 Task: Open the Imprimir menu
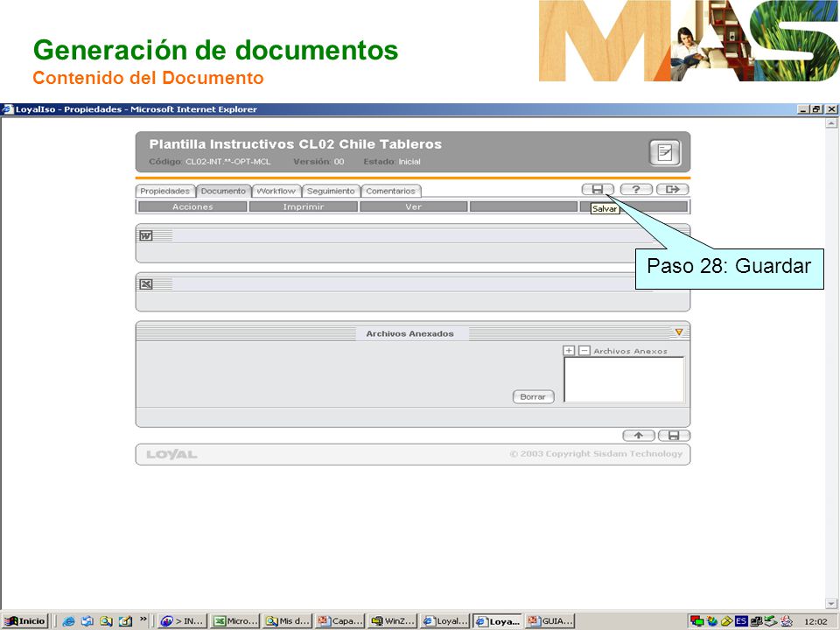click(x=304, y=206)
